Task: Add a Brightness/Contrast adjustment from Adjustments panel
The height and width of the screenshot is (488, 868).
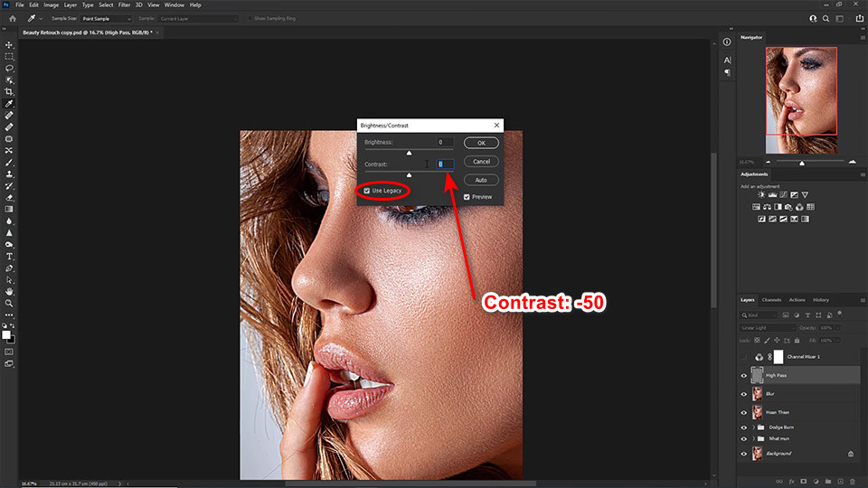Action: pos(761,194)
